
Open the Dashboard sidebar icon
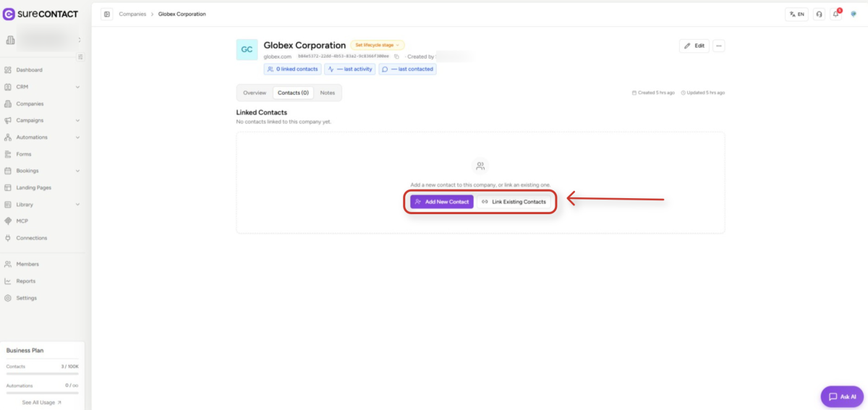8,70
